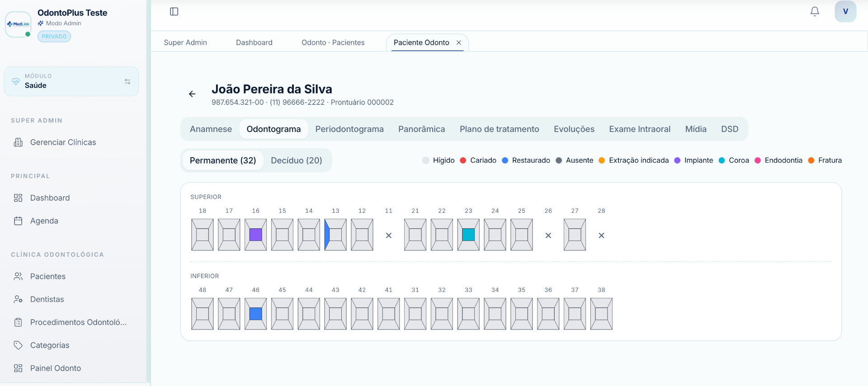The height and width of the screenshot is (386, 868).
Task: Close the Paciente Odonto tab
Action: [x=459, y=42]
